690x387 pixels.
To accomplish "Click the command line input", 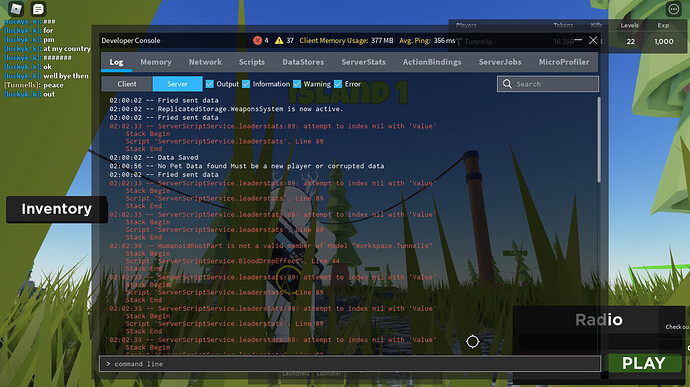I will coord(350,364).
